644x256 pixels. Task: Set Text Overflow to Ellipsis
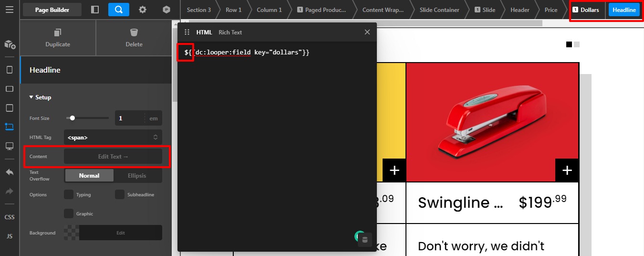[137, 175]
